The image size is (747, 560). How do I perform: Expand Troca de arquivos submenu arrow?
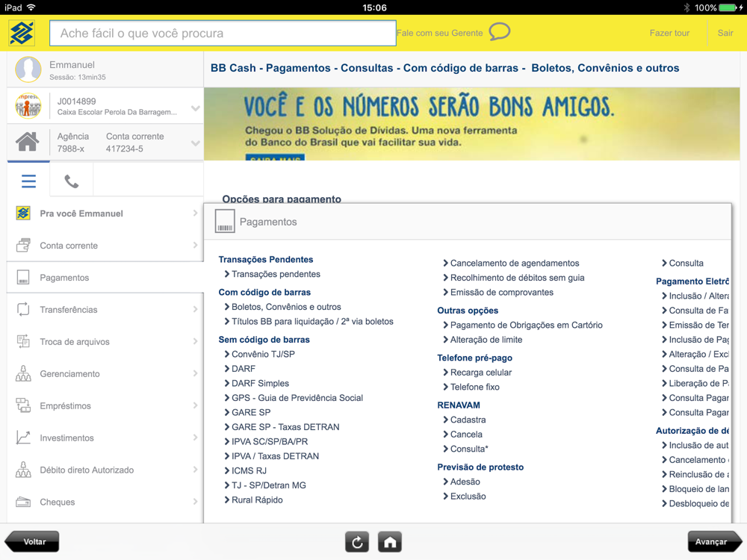click(x=195, y=341)
